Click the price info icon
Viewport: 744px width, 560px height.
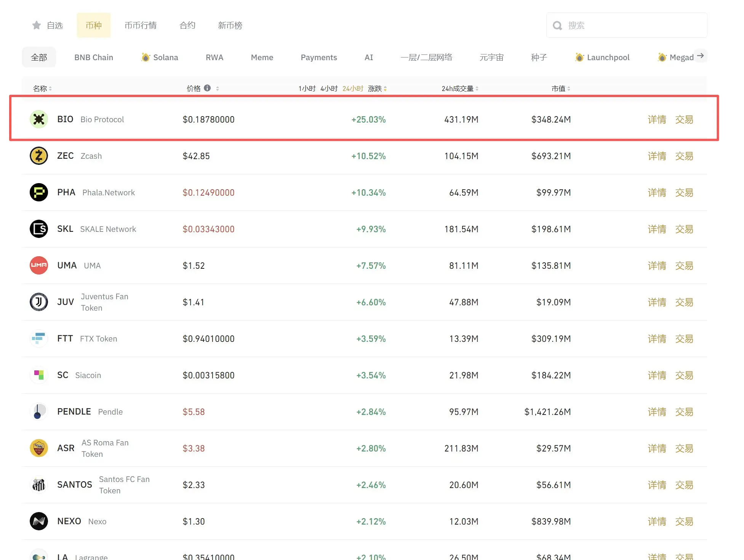pos(207,88)
